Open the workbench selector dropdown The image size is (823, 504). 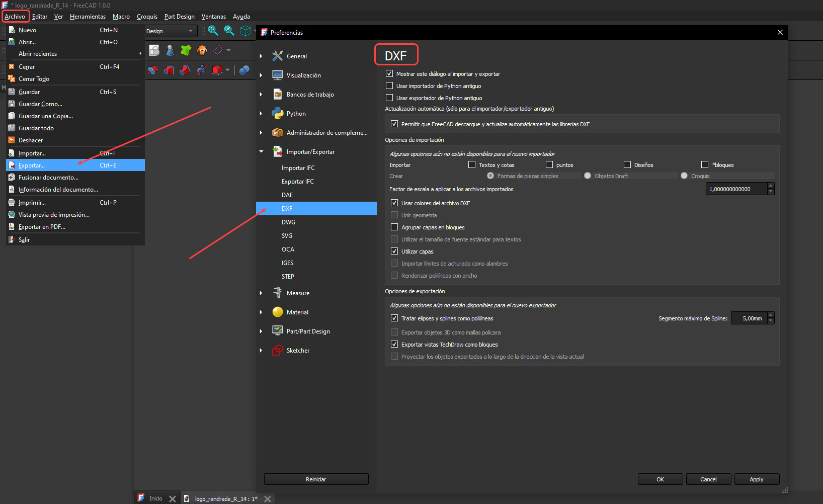pos(171,31)
